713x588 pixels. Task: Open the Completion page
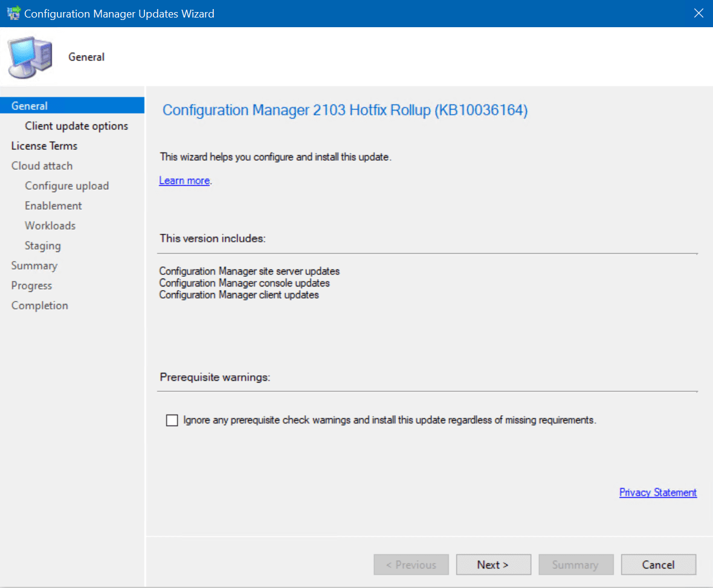[x=39, y=305]
